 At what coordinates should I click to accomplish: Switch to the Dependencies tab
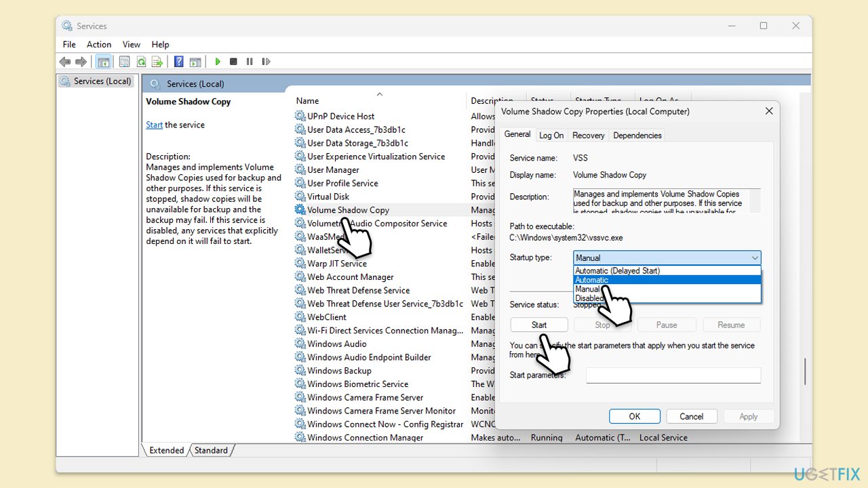click(x=637, y=136)
